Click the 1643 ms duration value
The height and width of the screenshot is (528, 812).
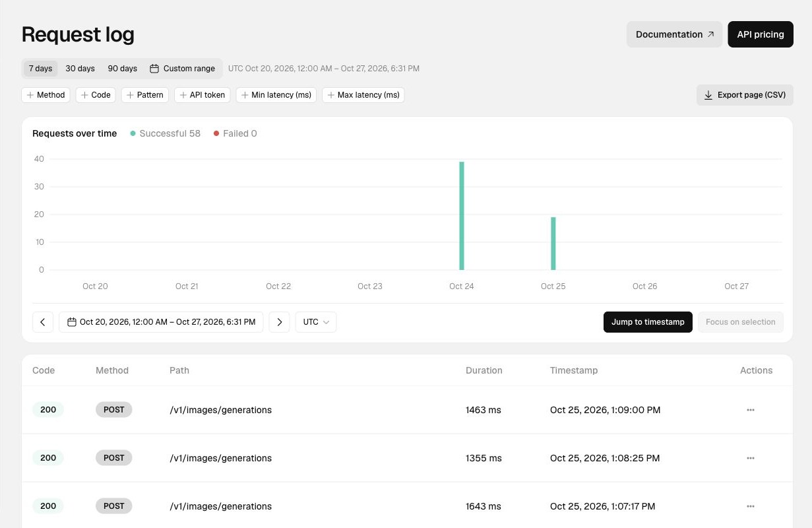click(x=484, y=506)
